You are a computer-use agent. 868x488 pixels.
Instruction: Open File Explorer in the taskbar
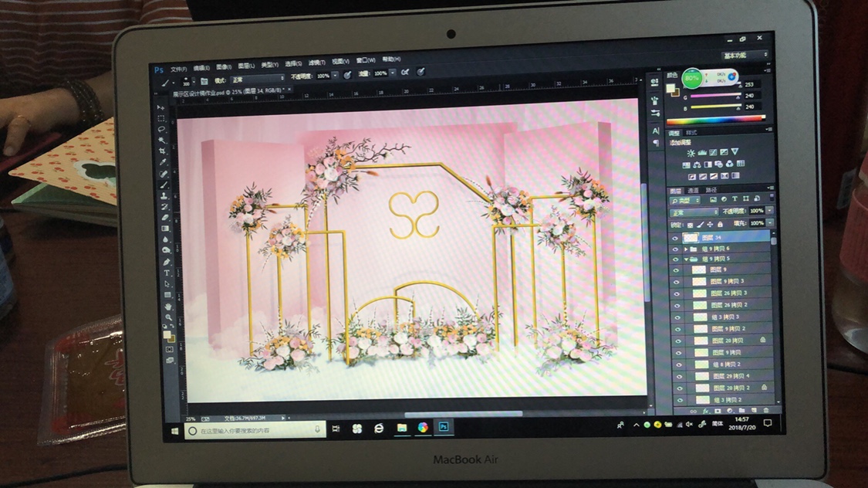pyautogui.click(x=402, y=428)
